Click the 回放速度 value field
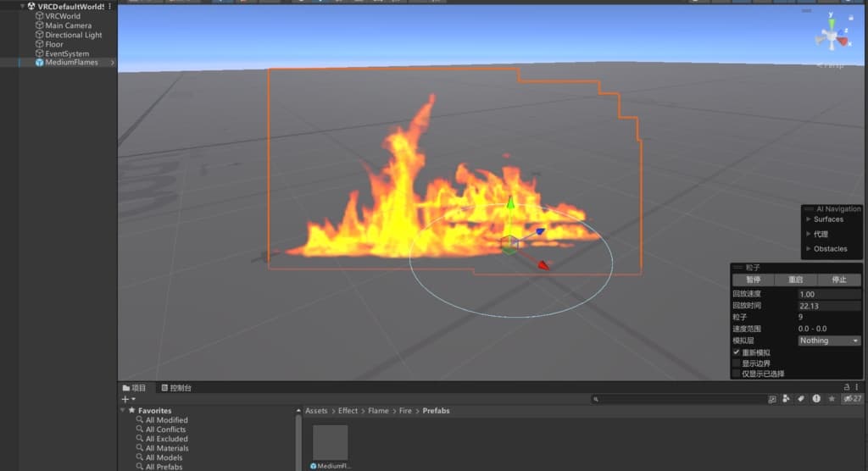Screen dimensions: 868x471 [x=829, y=295]
